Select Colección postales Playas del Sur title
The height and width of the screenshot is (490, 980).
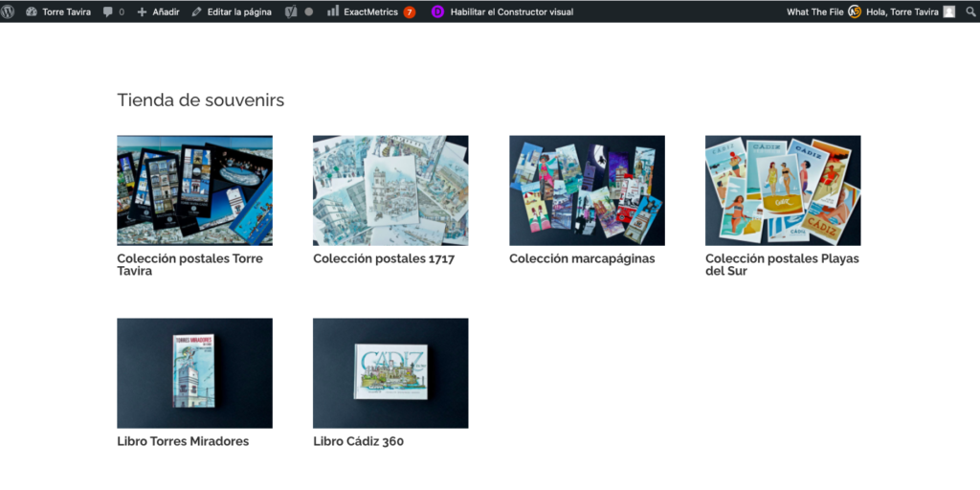[782, 264]
